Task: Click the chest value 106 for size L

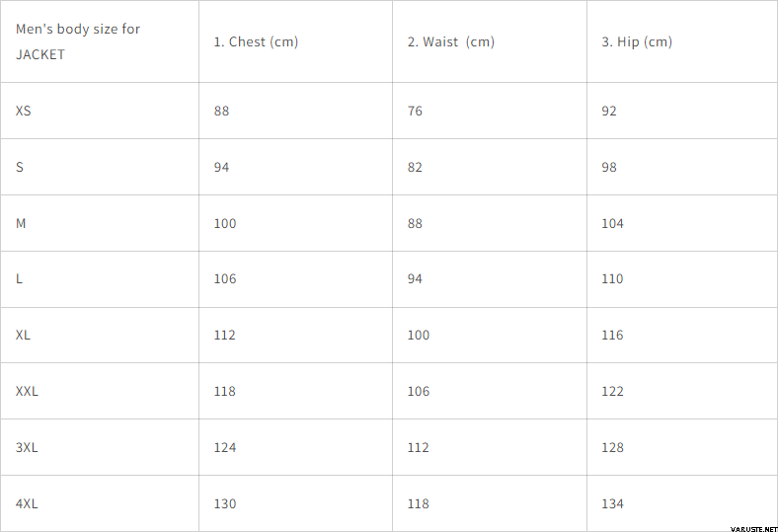Action: (x=225, y=278)
